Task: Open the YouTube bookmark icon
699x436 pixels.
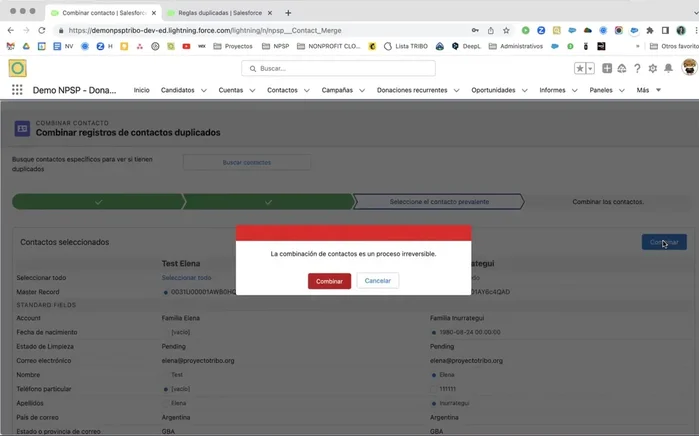Action: click(186, 46)
